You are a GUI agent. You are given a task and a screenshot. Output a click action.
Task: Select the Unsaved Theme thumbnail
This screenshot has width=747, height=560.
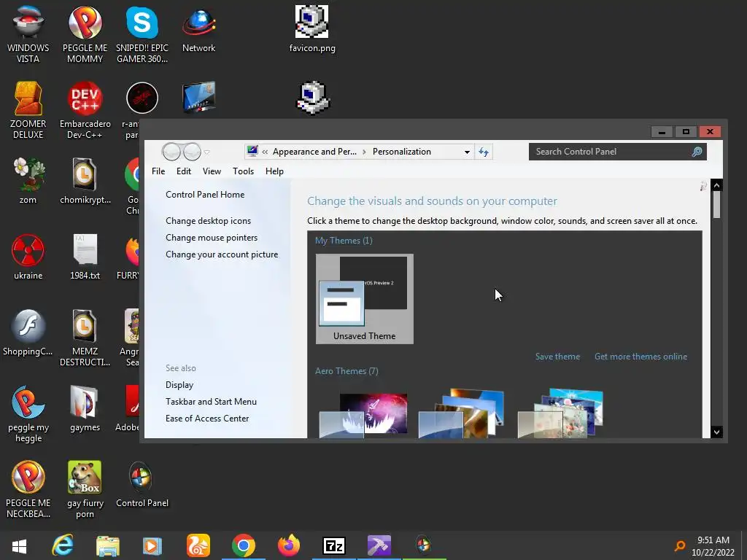[365, 298]
